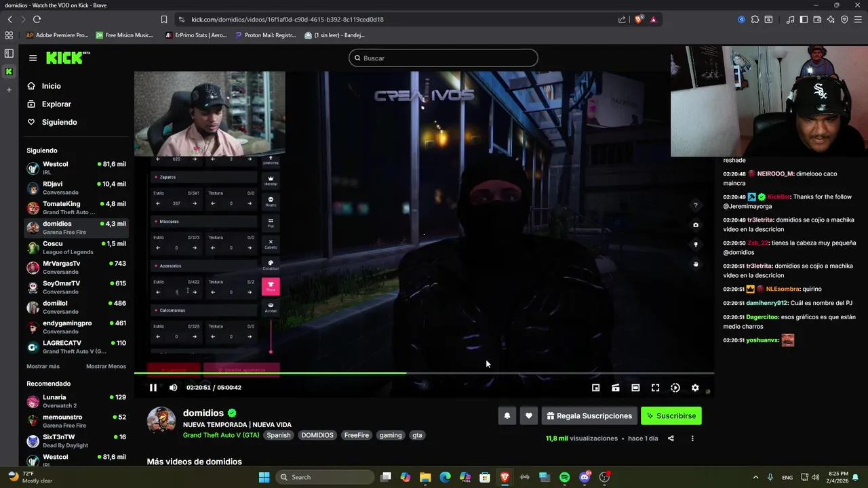Open Proton Mail bookmark
The image size is (868, 488).
pos(266,35)
